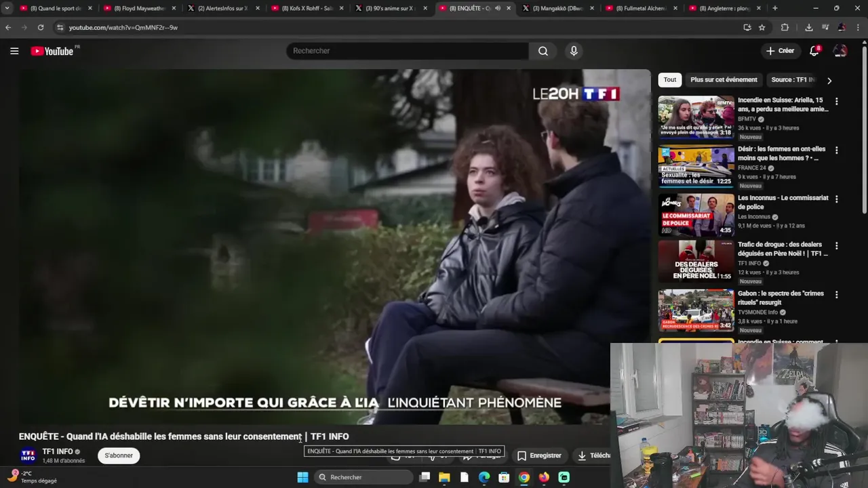Open options for Gabon crimes rituels video
The width and height of the screenshot is (868, 488).
coord(836,295)
